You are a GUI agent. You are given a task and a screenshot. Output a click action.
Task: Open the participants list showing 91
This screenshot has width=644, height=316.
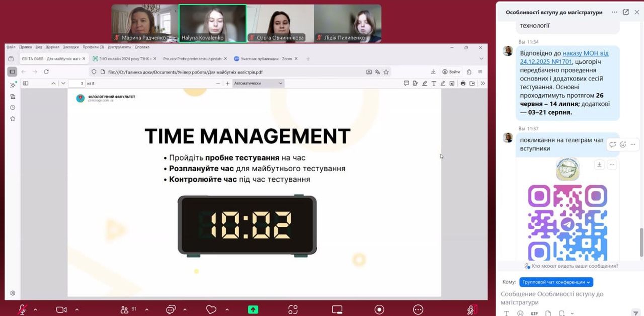click(x=125, y=309)
